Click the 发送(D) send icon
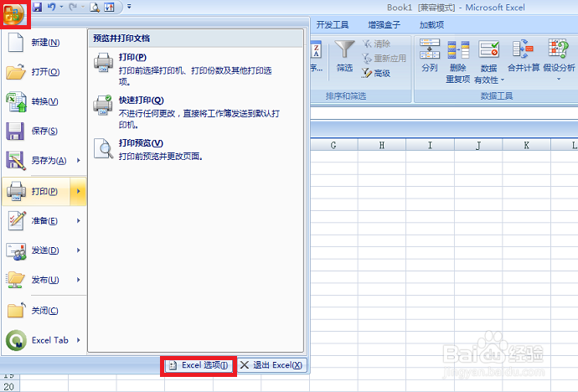The height and width of the screenshot is (392, 578). tap(16, 251)
